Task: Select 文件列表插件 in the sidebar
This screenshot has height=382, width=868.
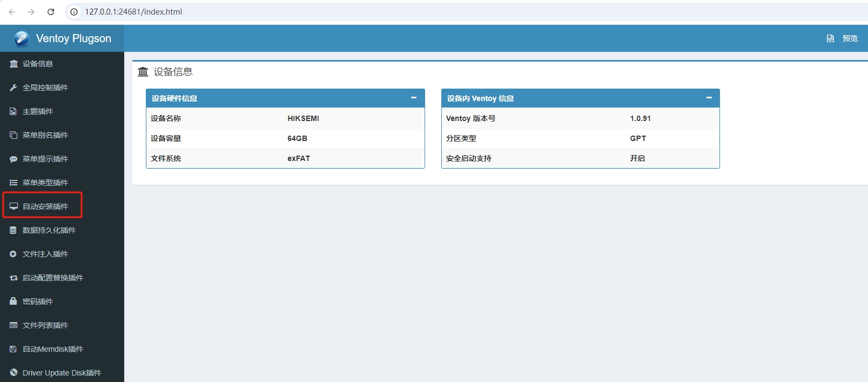Action: pos(45,325)
